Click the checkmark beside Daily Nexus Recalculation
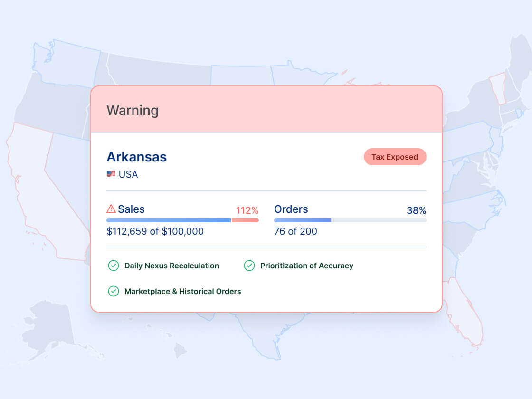Image resolution: width=532 pixels, height=399 pixels. pos(114,266)
